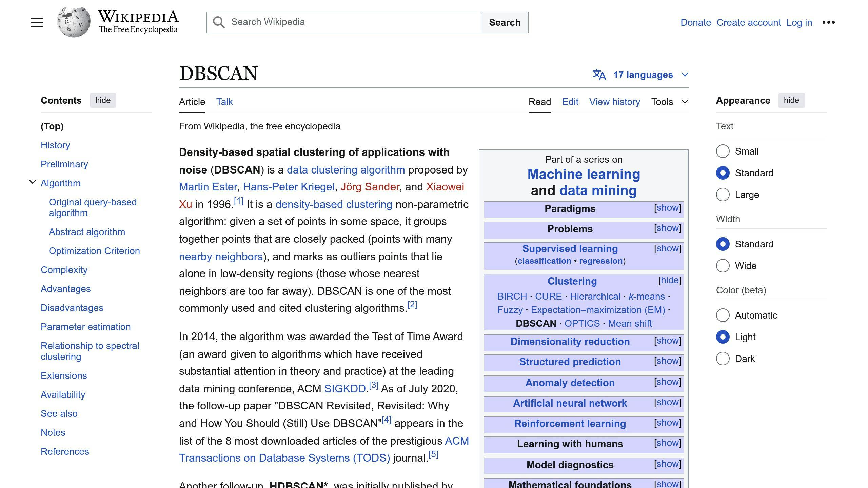Show the Structured prediction list
The width and height of the screenshot is (868, 488).
tap(667, 361)
